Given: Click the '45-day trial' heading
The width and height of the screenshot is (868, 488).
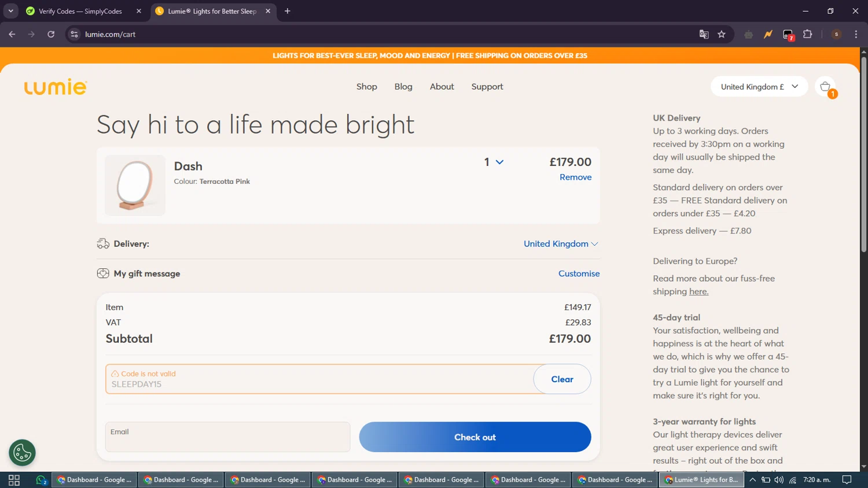Looking at the screenshot, I should coord(676,317).
